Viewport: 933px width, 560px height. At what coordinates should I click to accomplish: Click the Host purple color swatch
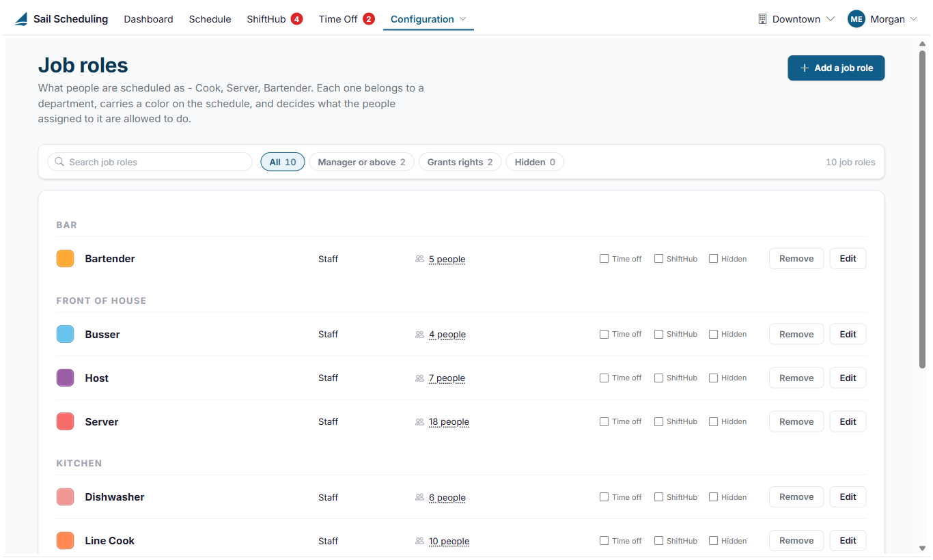tap(65, 378)
